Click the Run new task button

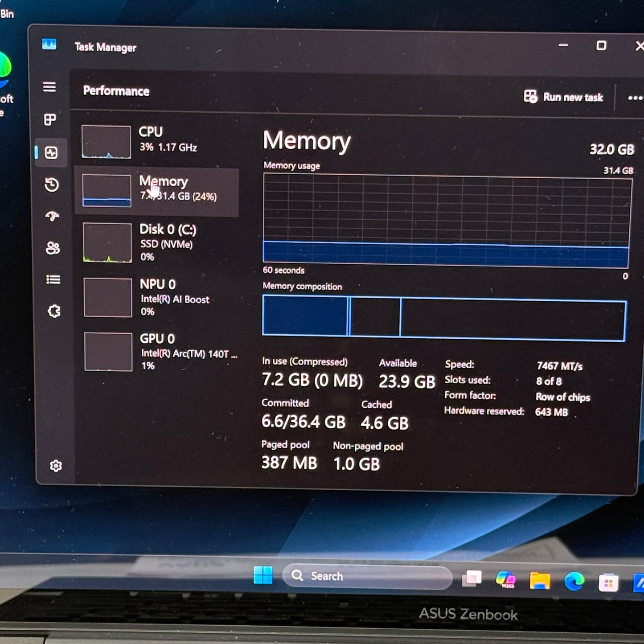click(564, 97)
